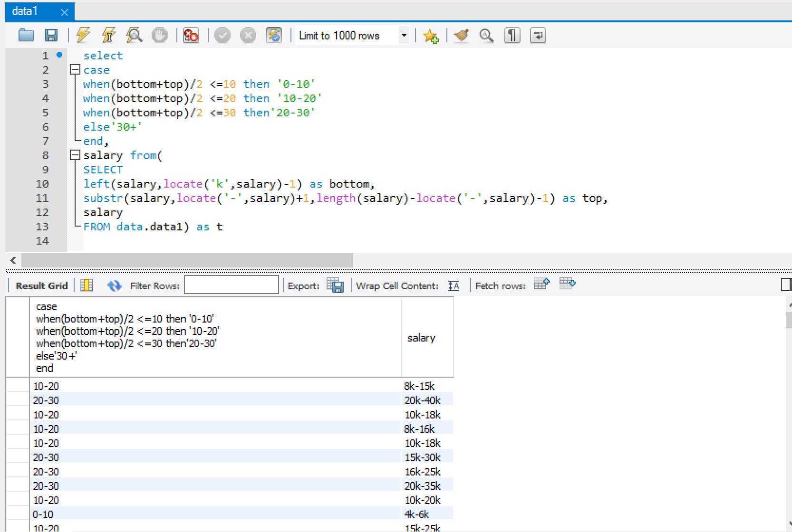Toggle result grid form view icon
This screenshot has width=792, height=532.
[87, 285]
